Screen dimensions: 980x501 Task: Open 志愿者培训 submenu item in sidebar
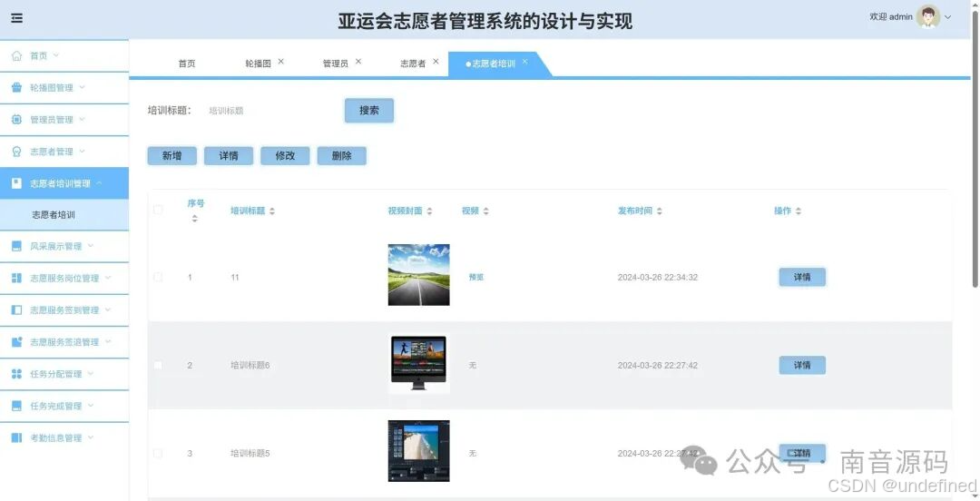tap(64, 214)
